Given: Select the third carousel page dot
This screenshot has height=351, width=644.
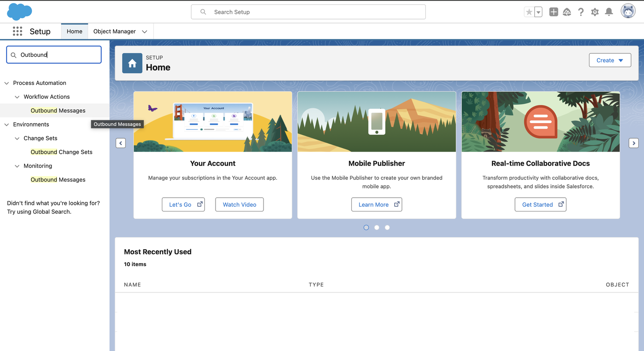Looking at the screenshot, I should 387,227.
